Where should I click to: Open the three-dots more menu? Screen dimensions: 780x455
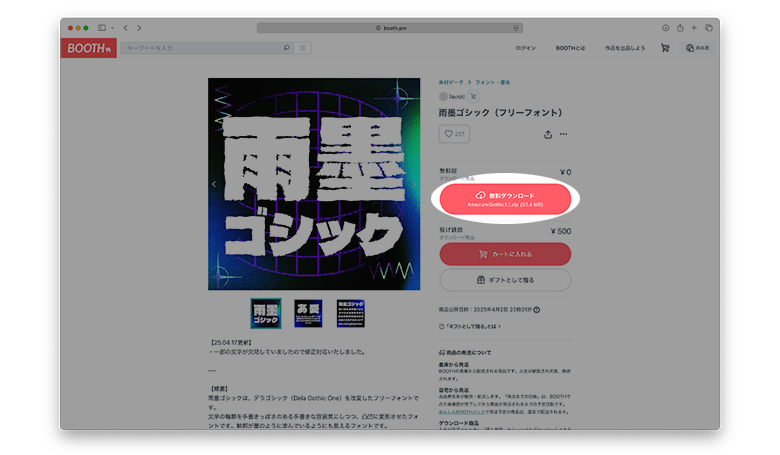point(563,134)
